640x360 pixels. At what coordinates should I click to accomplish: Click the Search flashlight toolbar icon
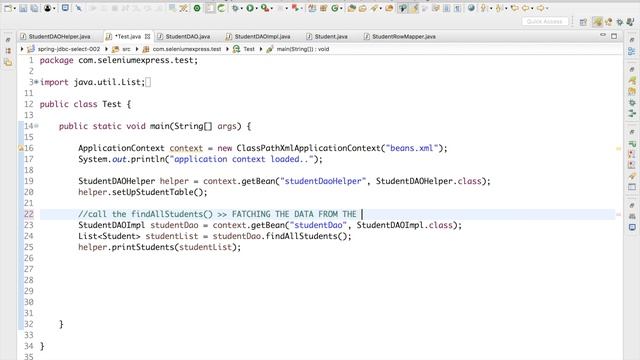pyautogui.click(x=374, y=8)
